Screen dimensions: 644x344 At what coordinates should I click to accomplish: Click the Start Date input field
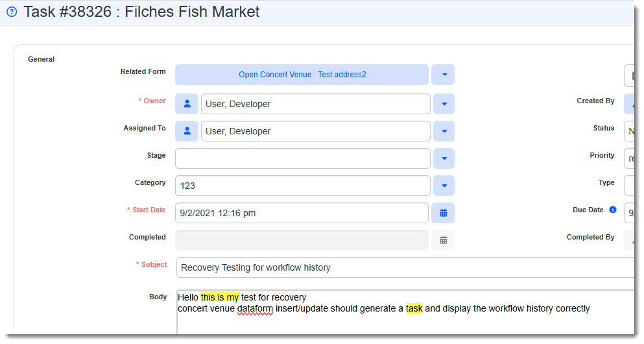pos(302,213)
